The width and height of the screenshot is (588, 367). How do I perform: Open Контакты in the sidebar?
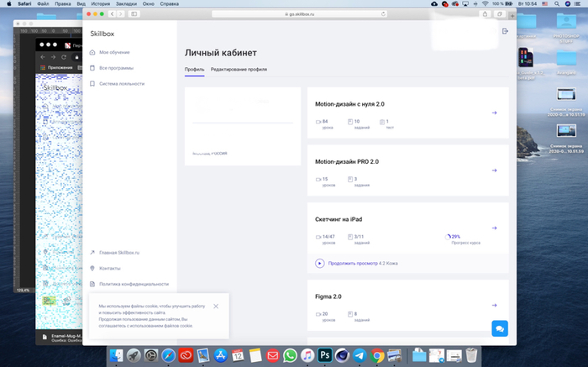point(109,269)
